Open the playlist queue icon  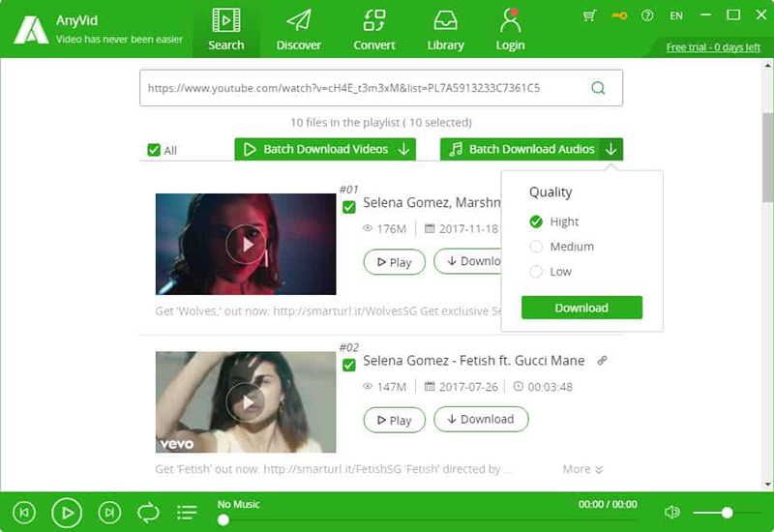click(x=187, y=513)
